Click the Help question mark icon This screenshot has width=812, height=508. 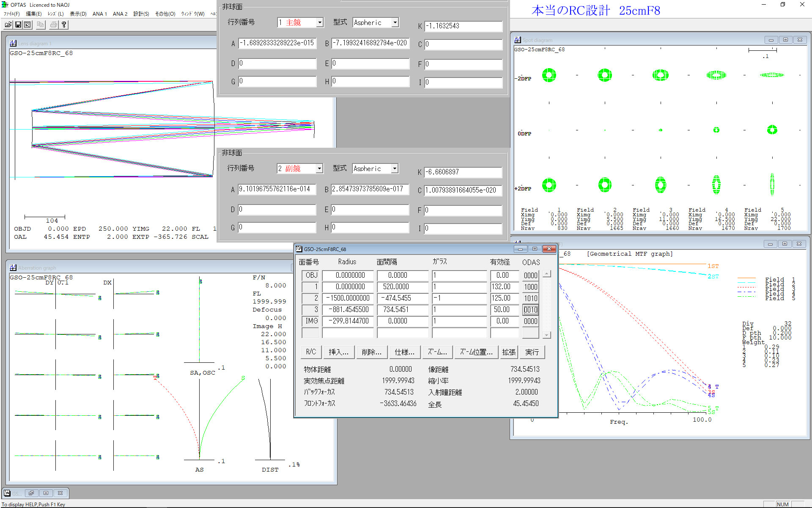point(64,25)
